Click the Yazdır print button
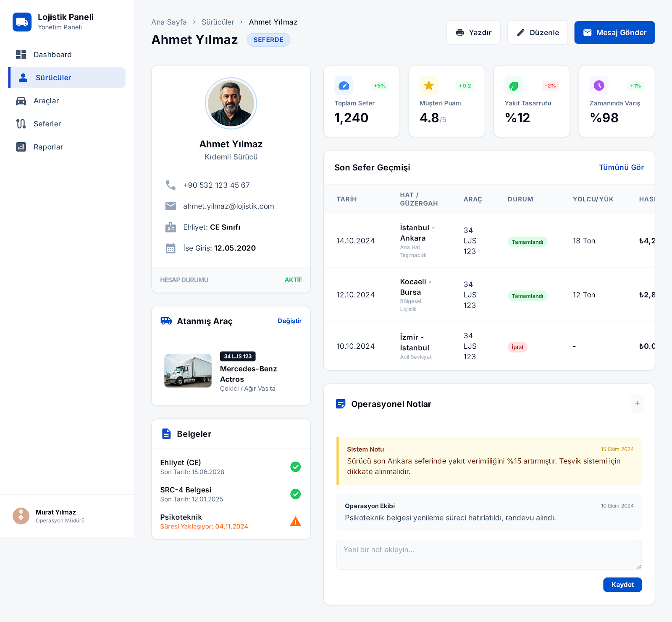672x622 pixels. [473, 33]
